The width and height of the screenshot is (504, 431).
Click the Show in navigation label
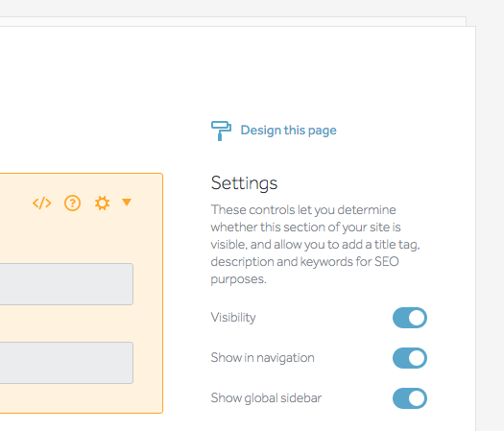pyautogui.click(x=263, y=358)
